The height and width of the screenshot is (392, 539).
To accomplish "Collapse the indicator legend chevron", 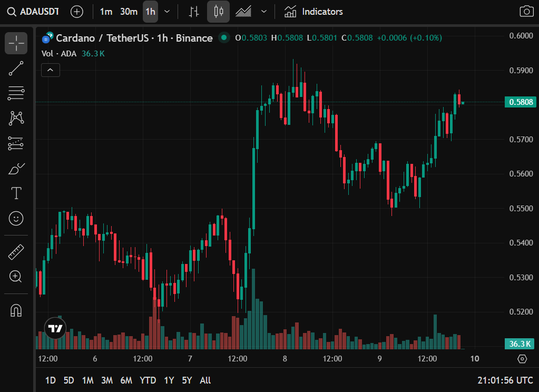I will (51, 70).
